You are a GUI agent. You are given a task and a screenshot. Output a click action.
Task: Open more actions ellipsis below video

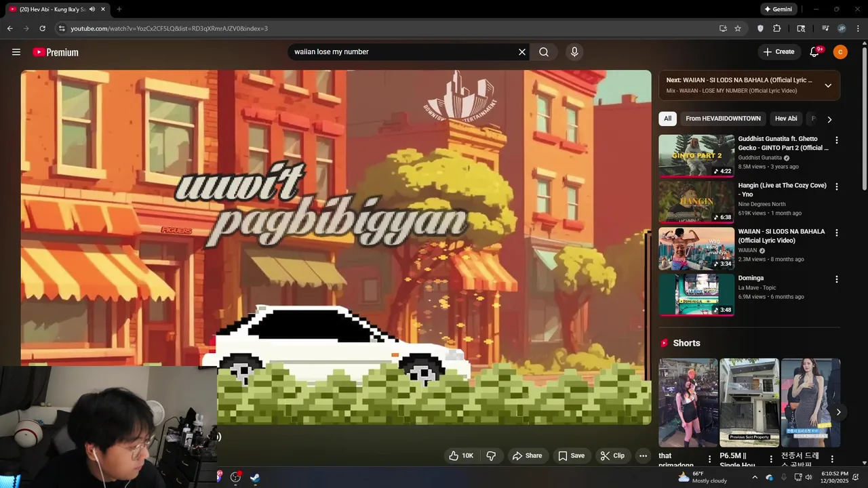tap(644, 455)
